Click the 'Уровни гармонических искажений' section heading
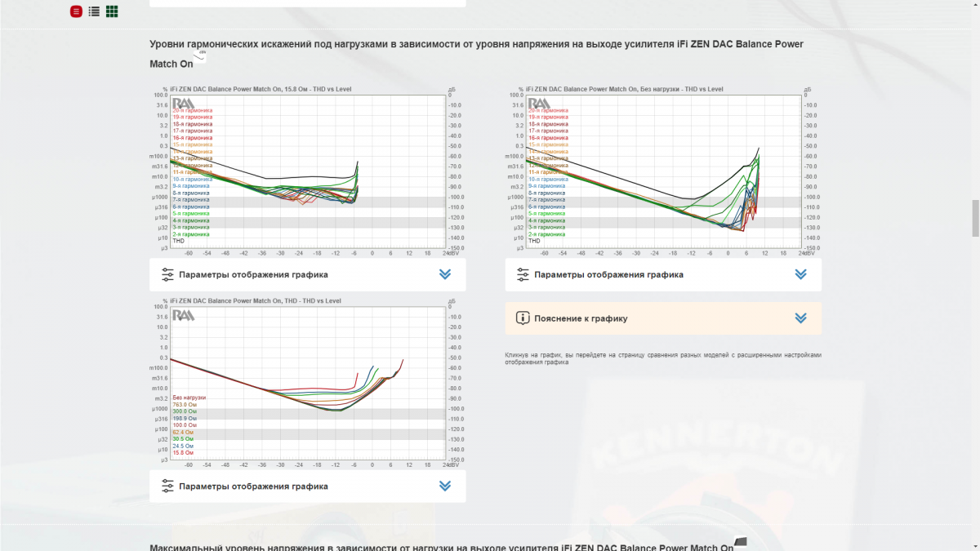Viewport: 980px width, 551px height. (477, 53)
